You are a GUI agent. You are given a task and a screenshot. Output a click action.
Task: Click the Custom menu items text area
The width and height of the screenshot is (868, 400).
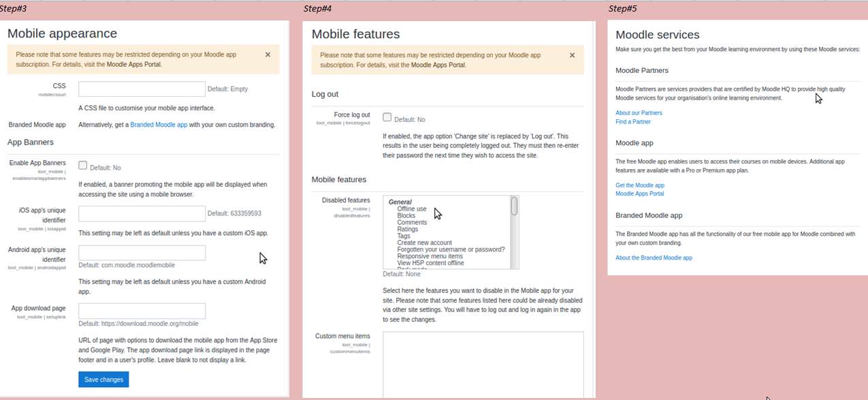[x=483, y=365]
